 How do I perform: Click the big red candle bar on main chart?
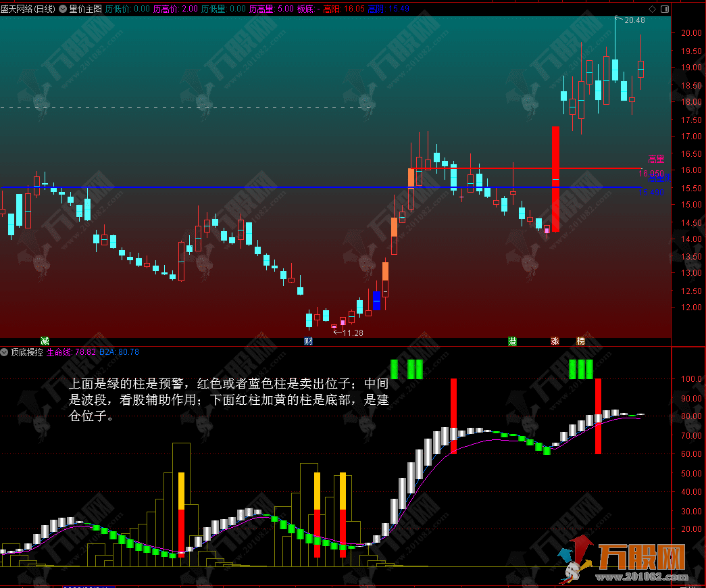tap(555, 179)
